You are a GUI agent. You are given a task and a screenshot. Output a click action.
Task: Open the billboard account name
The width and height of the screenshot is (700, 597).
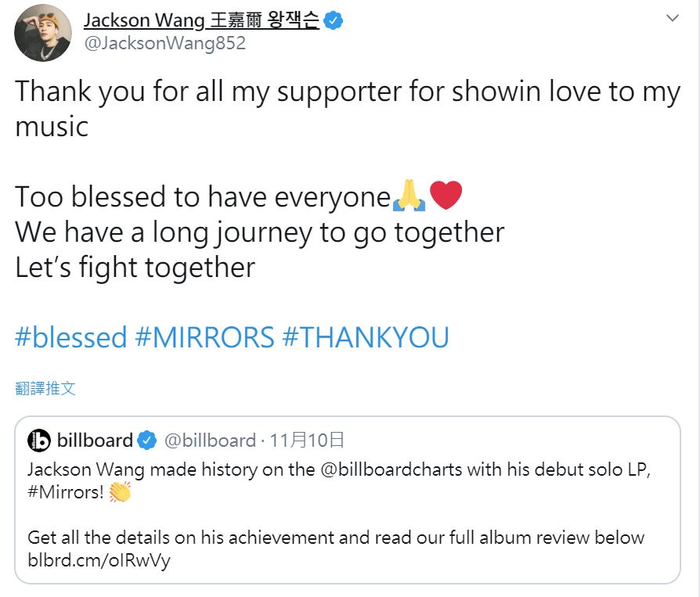pyautogui.click(x=95, y=441)
